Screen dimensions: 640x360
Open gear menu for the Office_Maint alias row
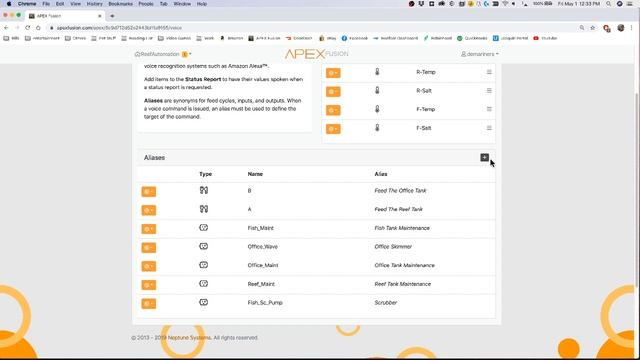pyautogui.click(x=149, y=266)
